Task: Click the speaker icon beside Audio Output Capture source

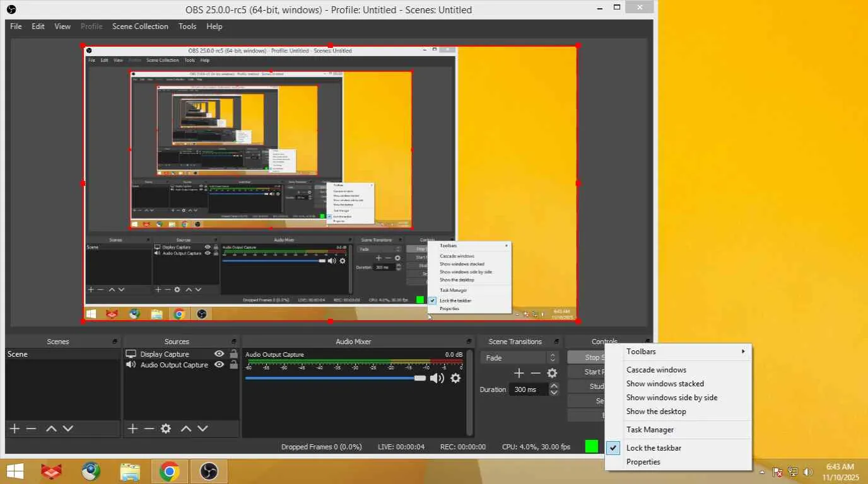Action: point(131,365)
